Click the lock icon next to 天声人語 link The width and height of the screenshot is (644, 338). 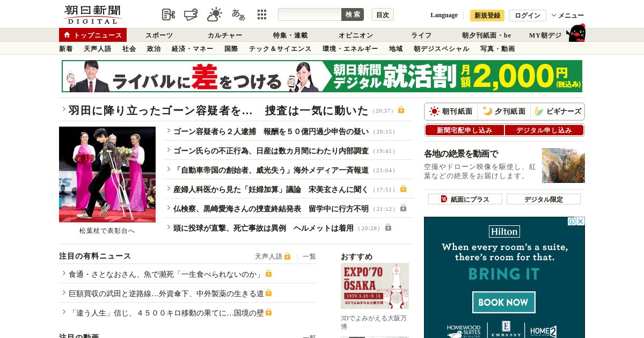click(288, 256)
